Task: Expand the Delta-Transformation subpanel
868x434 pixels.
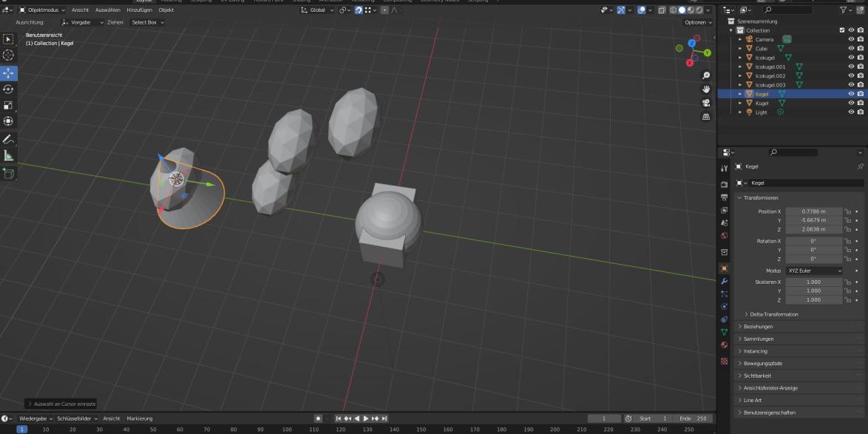Action: coord(773,314)
